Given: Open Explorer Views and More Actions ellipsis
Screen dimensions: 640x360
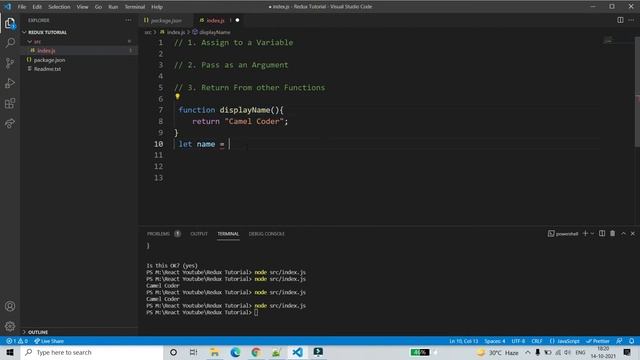Looking at the screenshot, I should tap(129, 20).
